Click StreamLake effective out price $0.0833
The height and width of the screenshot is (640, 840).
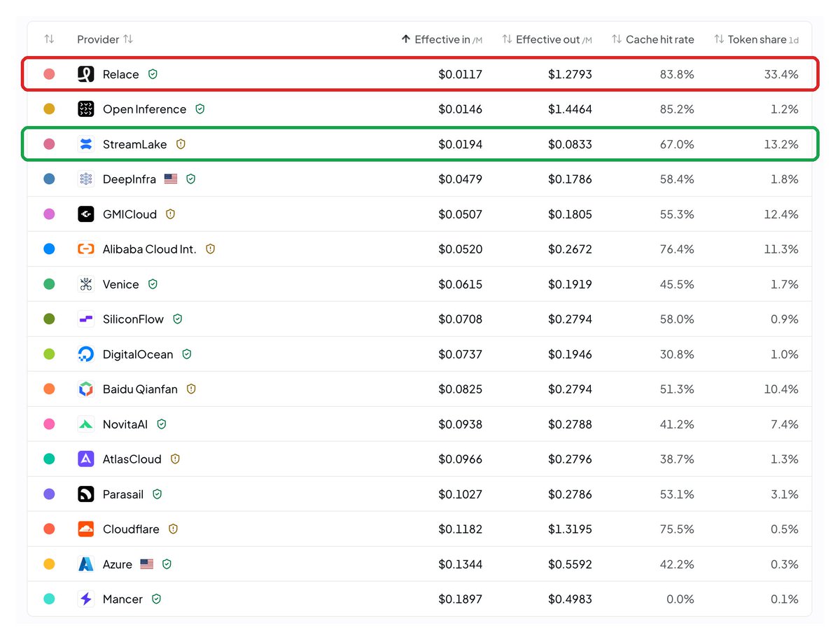[570, 144]
